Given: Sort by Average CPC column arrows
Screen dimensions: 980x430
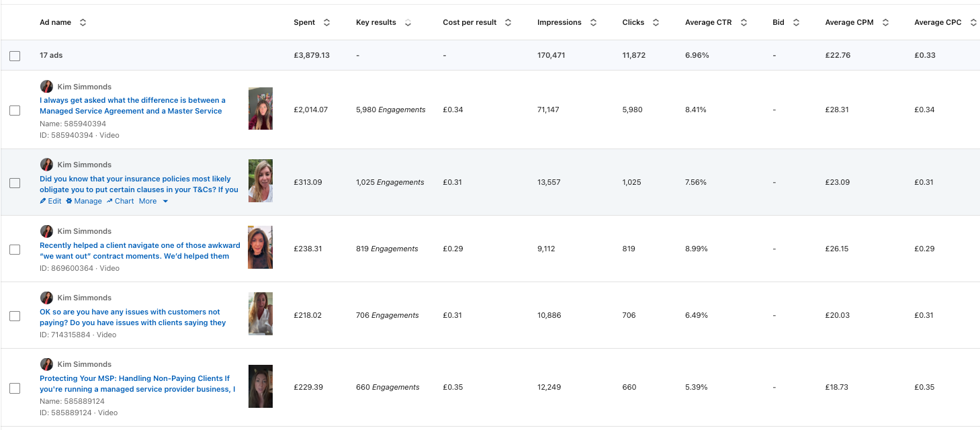Looking at the screenshot, I should (x=973, y=23).
